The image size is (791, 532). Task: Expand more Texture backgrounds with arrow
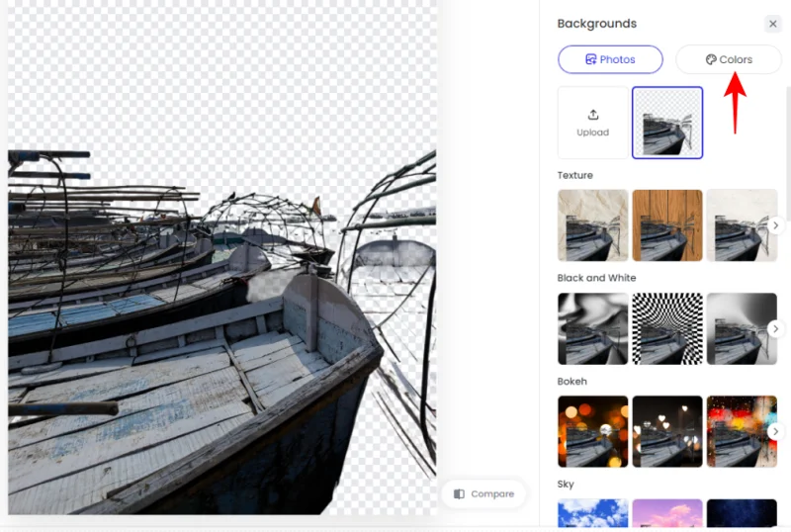[x=775, y=225]
